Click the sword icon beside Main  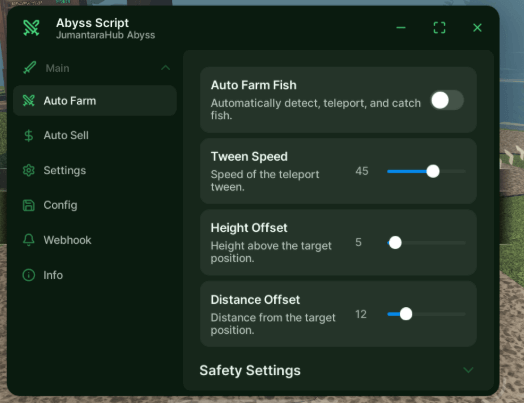30,68
